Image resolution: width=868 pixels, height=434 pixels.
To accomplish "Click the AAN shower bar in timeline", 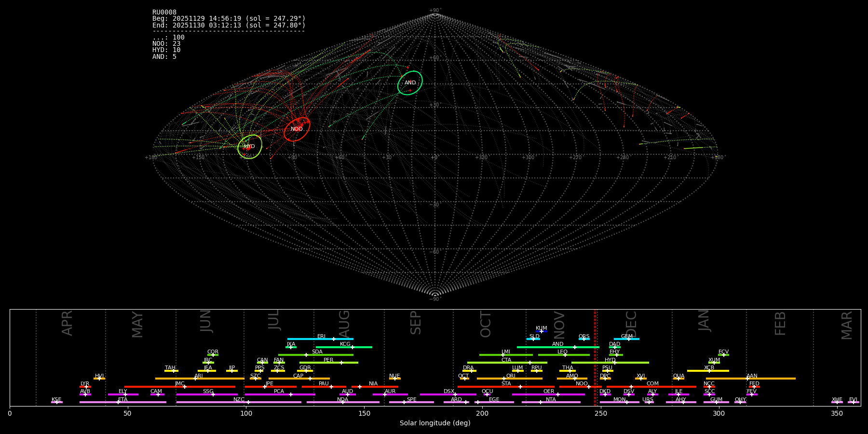I will tap(751, 379).
